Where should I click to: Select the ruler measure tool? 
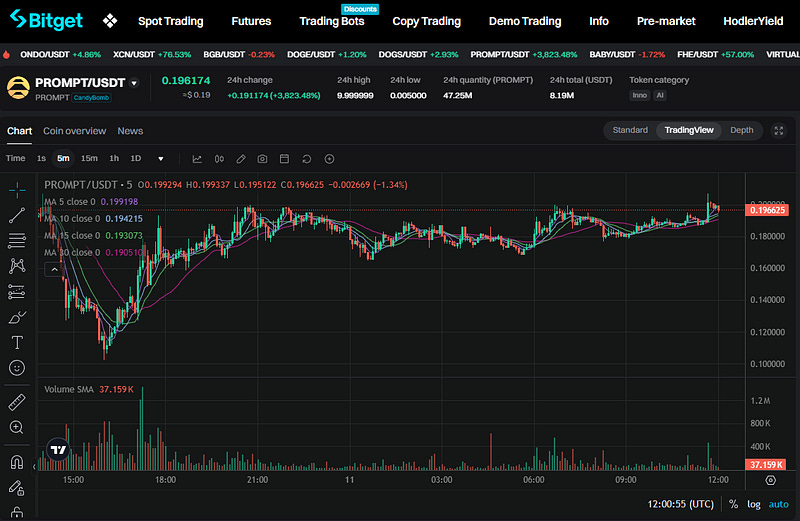point(17,402)
